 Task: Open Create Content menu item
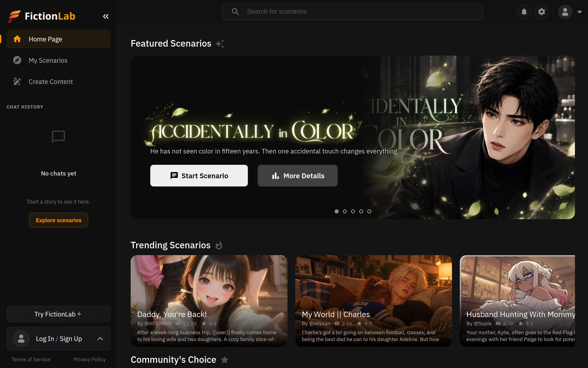click(59, 82)
